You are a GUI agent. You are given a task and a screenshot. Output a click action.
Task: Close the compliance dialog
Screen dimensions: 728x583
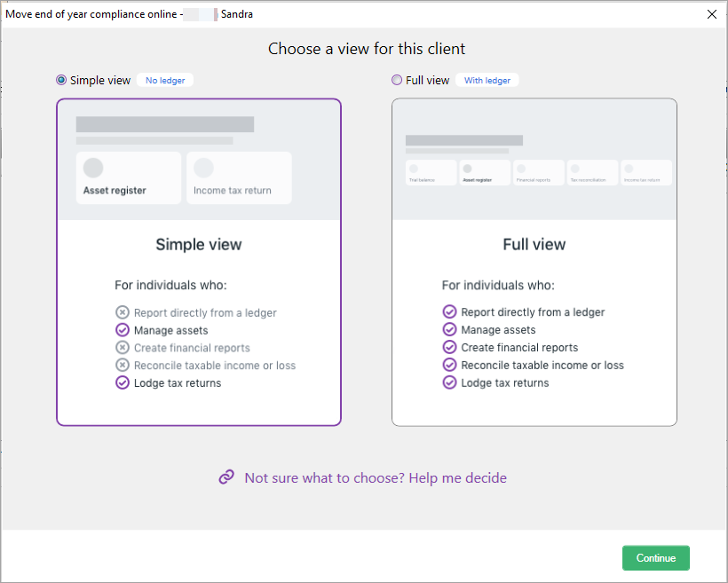[x=713, y=14]
